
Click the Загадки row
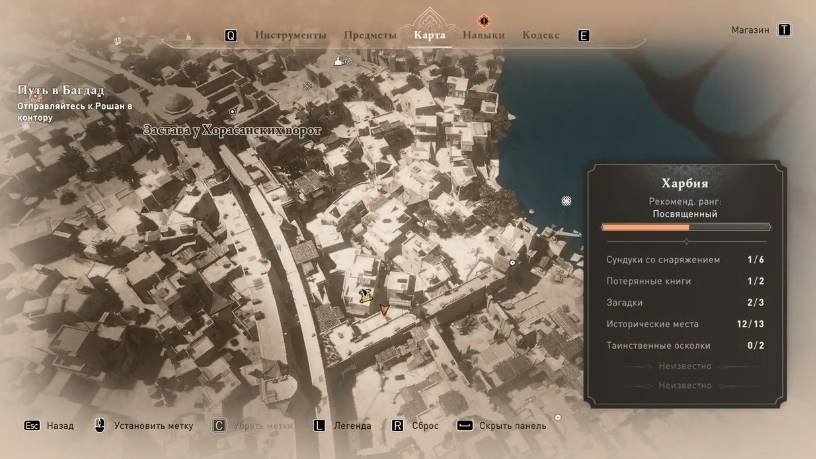685,302
